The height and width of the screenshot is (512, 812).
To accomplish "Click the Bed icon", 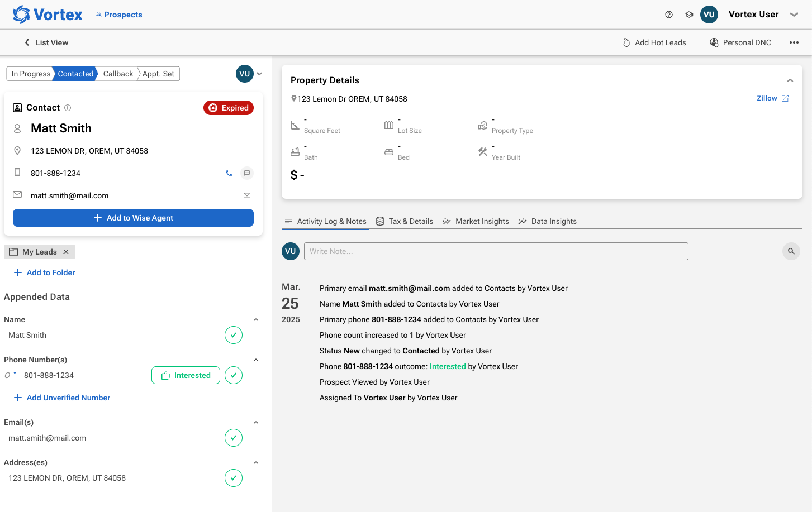I will click(x=389, y=152).
